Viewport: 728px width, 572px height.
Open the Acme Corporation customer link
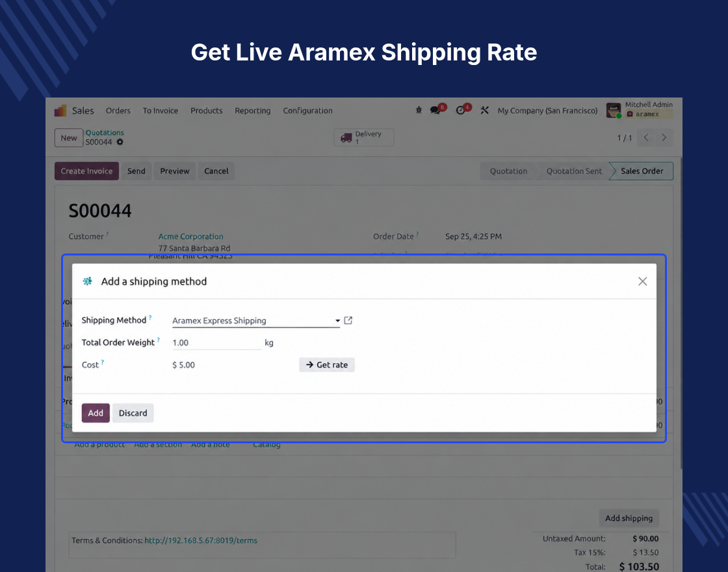point(191,237)
